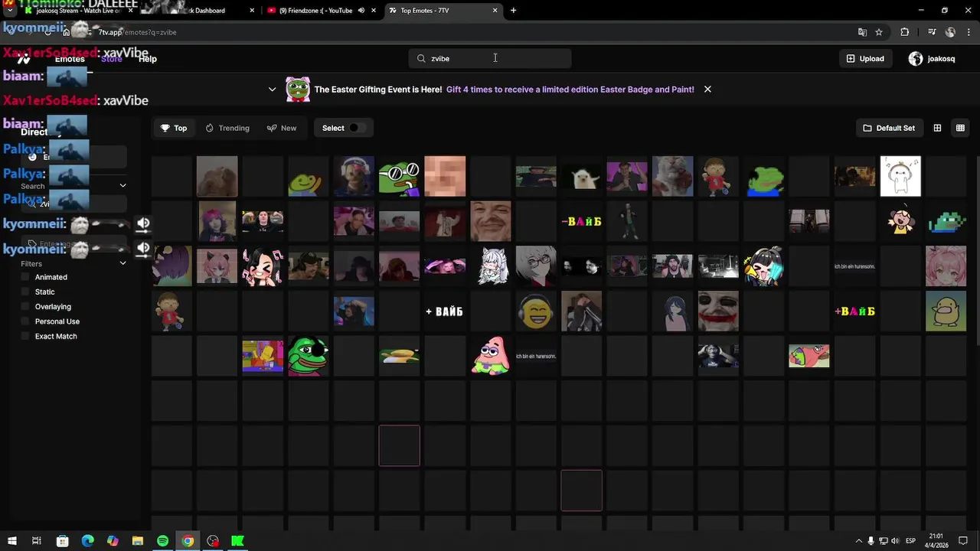
Task: Select the pixel art Pepe emote
Action: coord(946,221)
